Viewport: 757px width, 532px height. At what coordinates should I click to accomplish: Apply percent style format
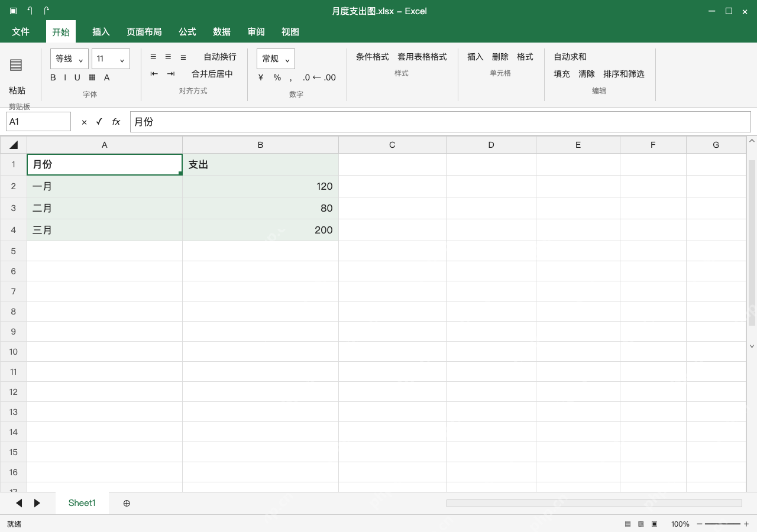coord(277,77)
